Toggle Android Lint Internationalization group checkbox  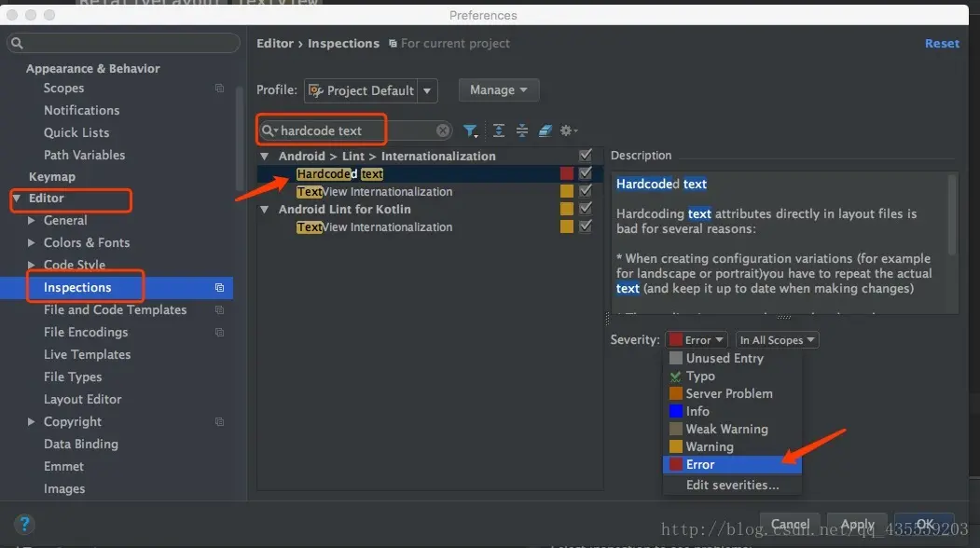pyautogui.click(x=585, y=155)
